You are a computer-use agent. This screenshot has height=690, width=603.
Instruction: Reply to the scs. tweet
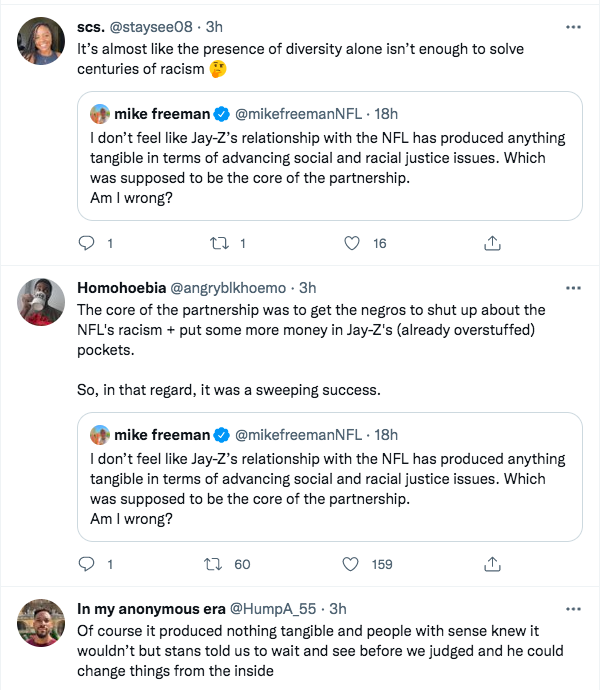[86, 243]
